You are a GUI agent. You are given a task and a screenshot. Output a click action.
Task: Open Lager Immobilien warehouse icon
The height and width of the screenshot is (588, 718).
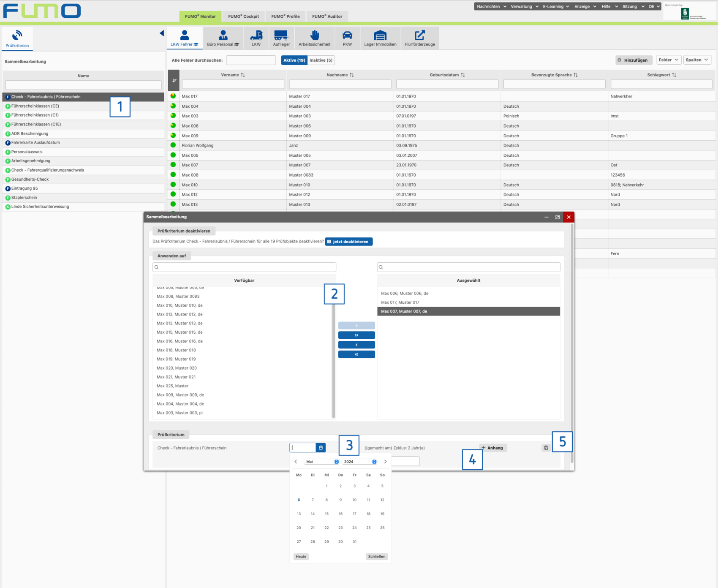(x=380, y=36)
